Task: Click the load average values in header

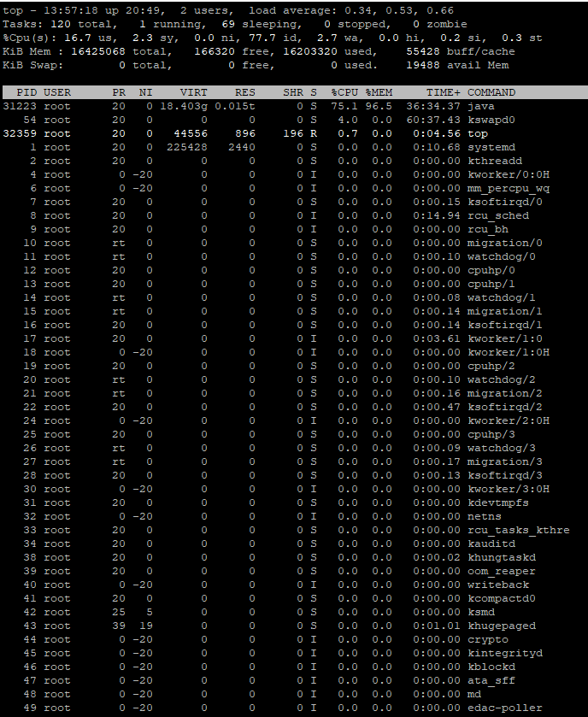Action: (409, 10)
